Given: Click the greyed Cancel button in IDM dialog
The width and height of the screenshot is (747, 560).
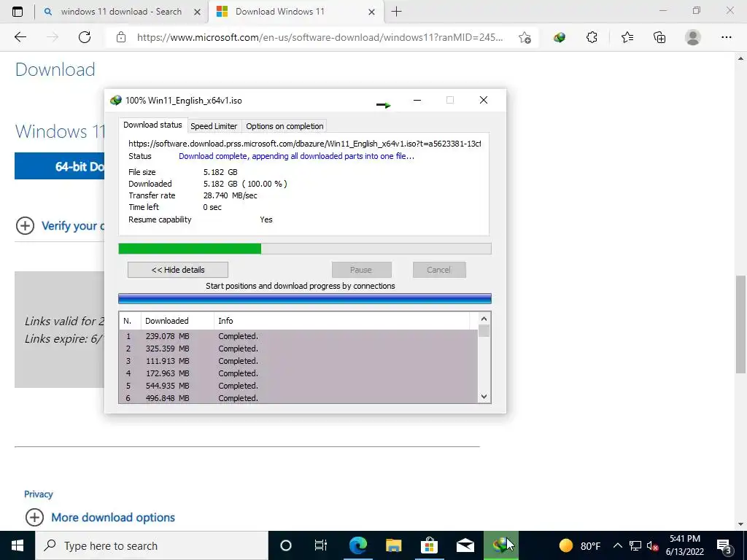Looking at the screenshot, I should (x=439, y=270).
